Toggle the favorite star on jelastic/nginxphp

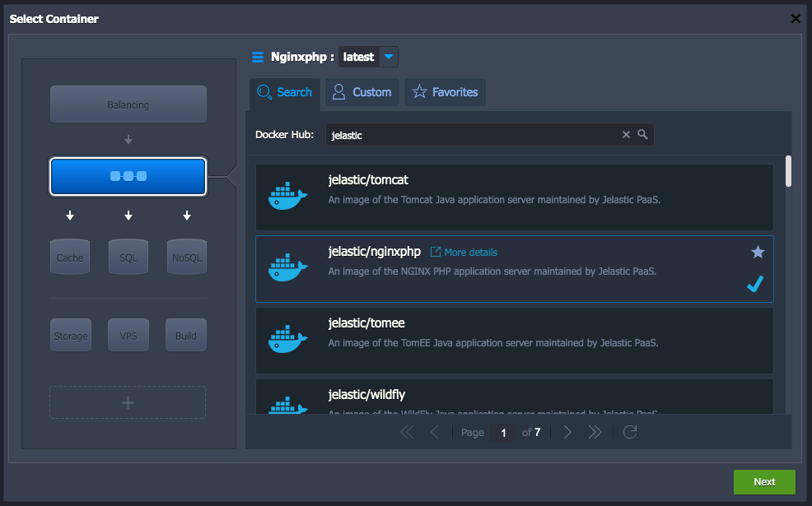[757, 252]
